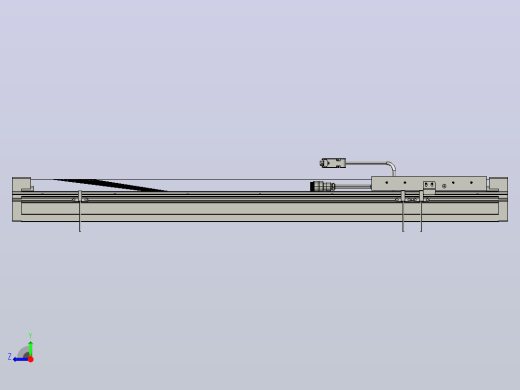Click the red X axis dot of triad

click(x=31, y=359)
